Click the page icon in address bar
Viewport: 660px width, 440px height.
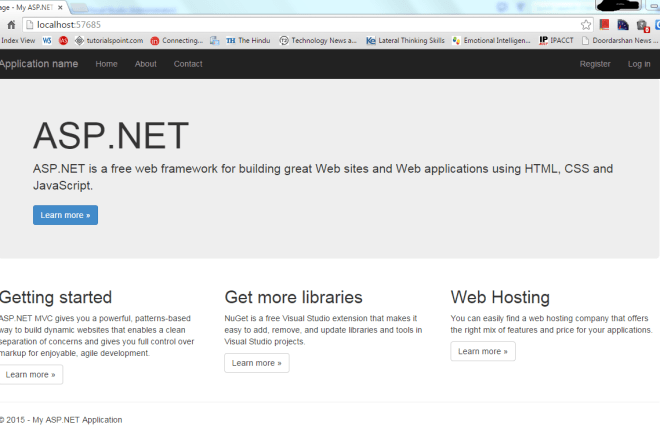point(29,25)
